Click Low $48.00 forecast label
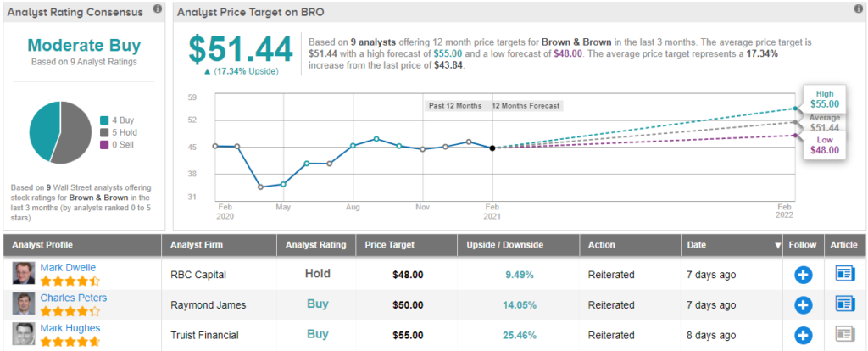868x351 pixels. [x=824, y=146]
